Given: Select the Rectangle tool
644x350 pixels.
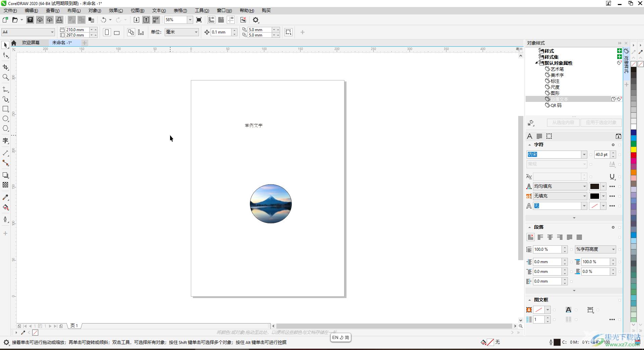Looking at the screenshot, I should click(x=5, y=109).
